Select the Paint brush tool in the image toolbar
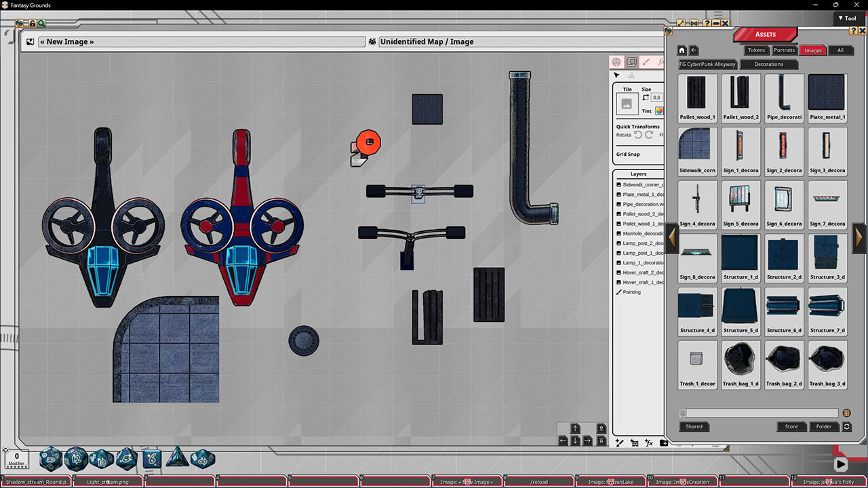 [646, 62]
